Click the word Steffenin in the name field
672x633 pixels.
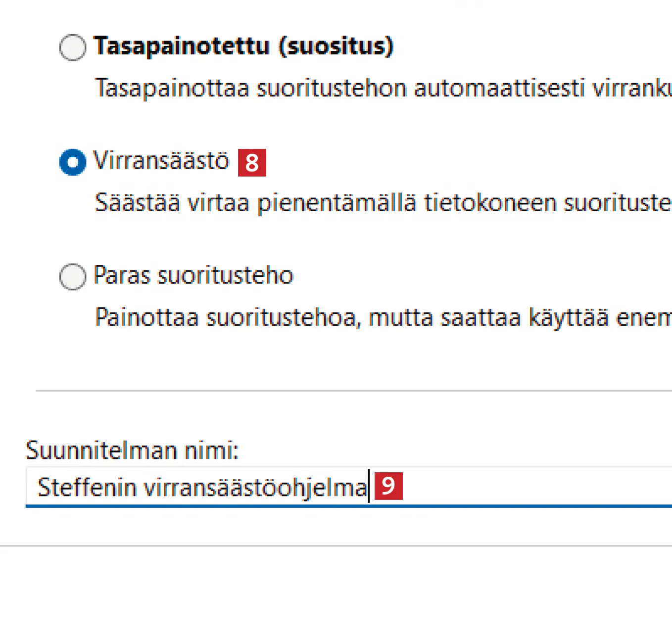point(87,488)
